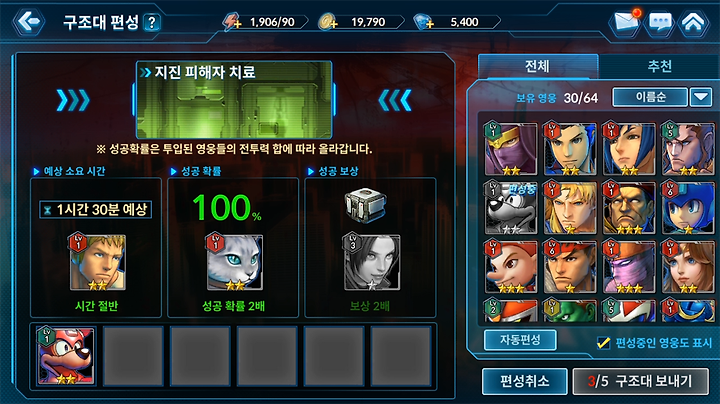Open the help question mark icon
720x404 pixels.
[152, 22]
